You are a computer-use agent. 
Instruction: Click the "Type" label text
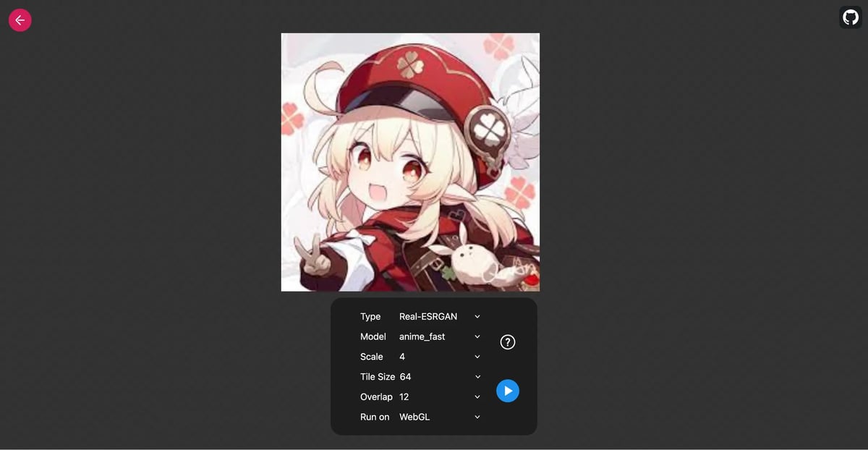[370, 316]
